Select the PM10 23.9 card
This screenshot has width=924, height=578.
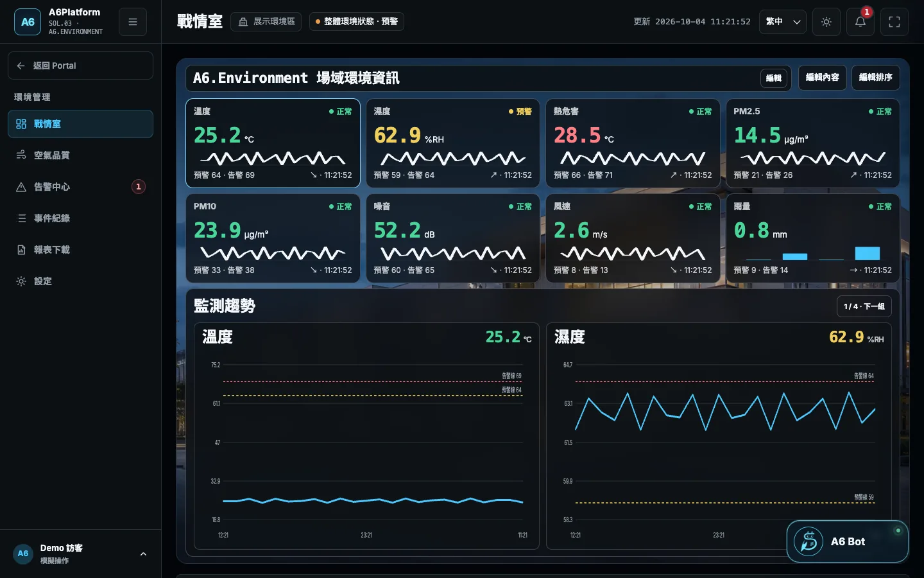click(273, 238)
